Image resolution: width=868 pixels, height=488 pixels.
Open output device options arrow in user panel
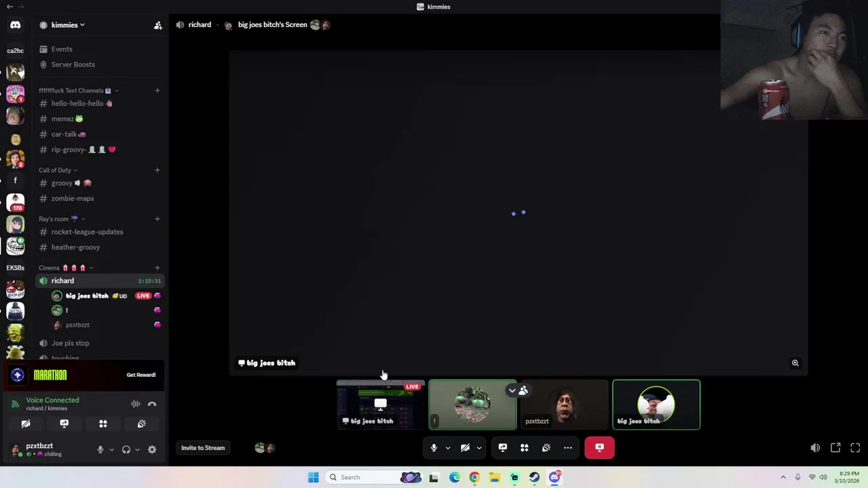pos(137,449)
